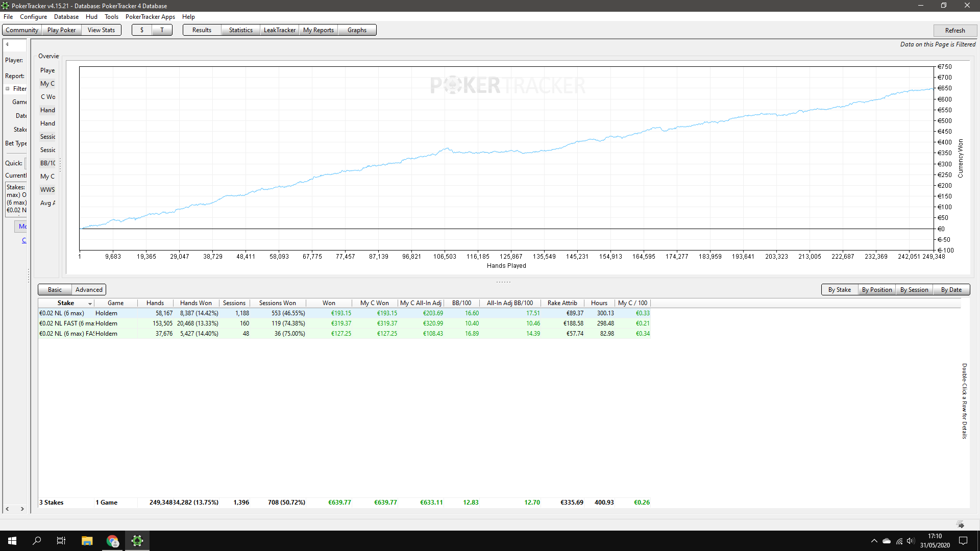Open the LeakTracker tab
The height and width of the screenshot is (551, 980).
click(279, 30)
